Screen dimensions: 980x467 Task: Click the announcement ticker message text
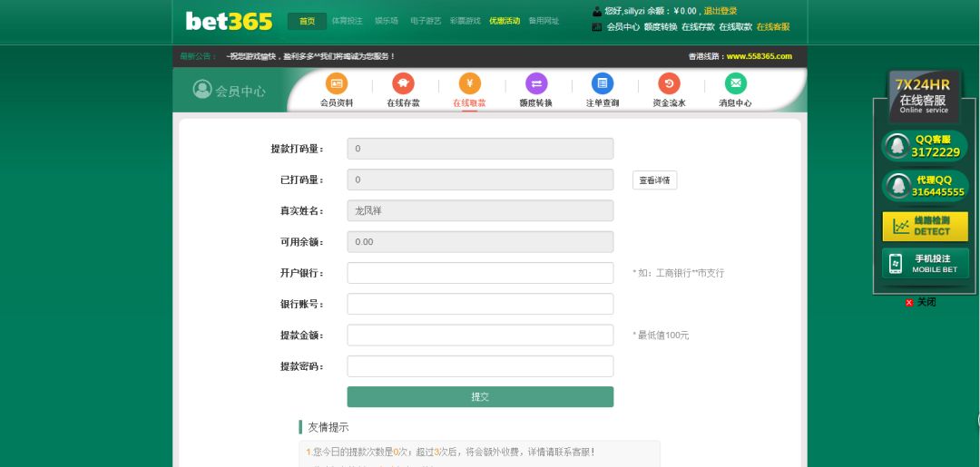point(310,56)
